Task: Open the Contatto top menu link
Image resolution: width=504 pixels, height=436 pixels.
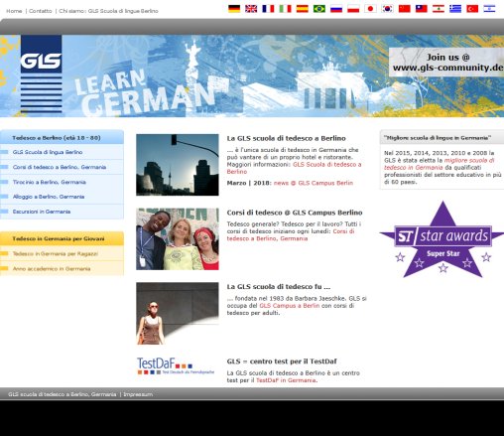Action: [x=41, y=11]
